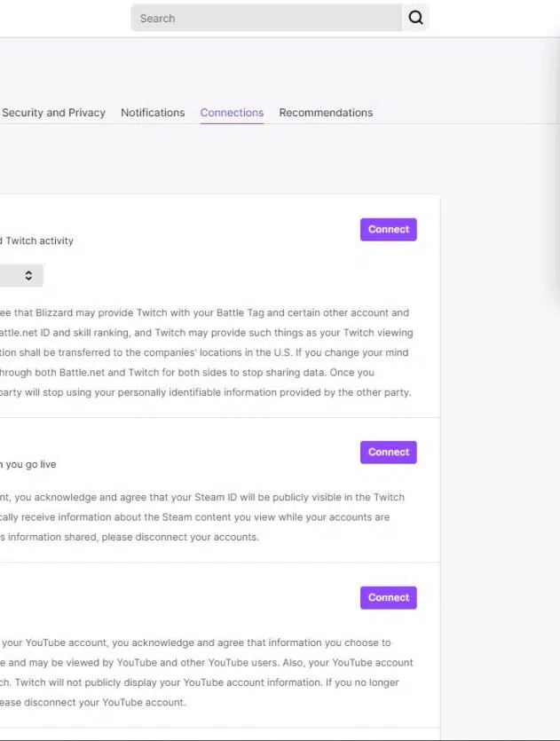Click the magnifying glass search icon
560x741 pixels.
coord(415,18)
